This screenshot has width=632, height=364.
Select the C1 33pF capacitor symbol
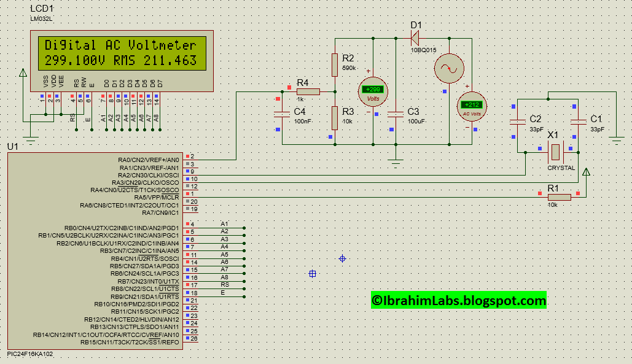579,122
